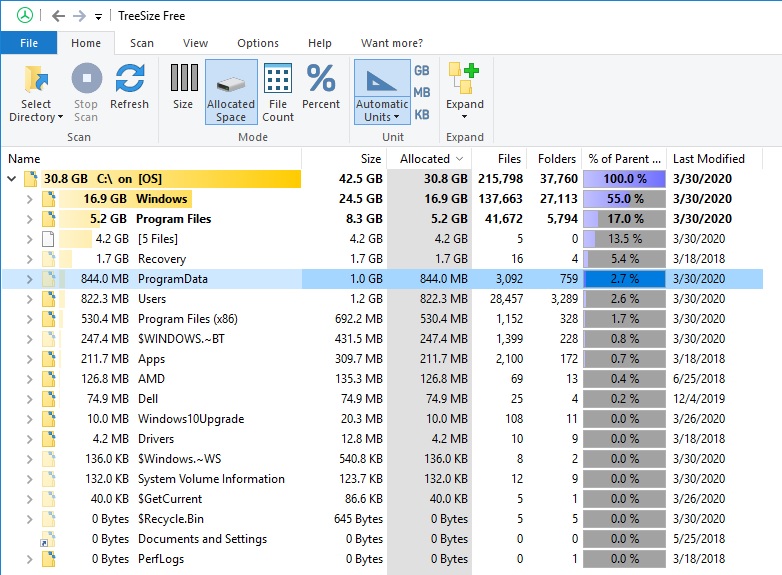
Task: Switch to the Home ribbon tab
Action: (86, 43)
